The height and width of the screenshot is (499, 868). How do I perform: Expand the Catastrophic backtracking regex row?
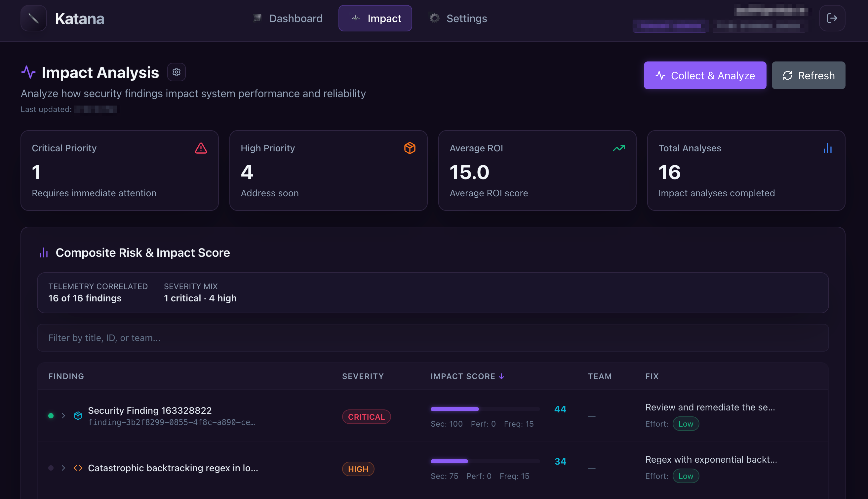tap(63, 468)
